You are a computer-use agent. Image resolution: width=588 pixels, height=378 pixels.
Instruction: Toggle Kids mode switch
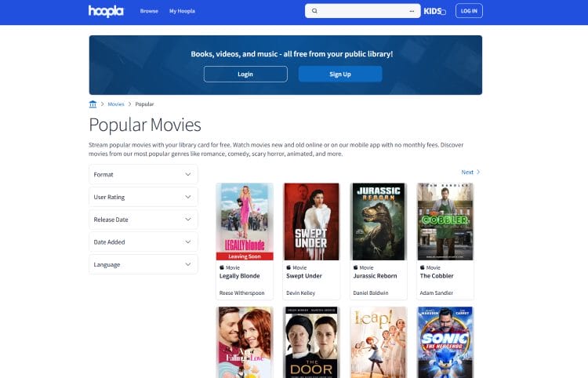coord(434,11)
